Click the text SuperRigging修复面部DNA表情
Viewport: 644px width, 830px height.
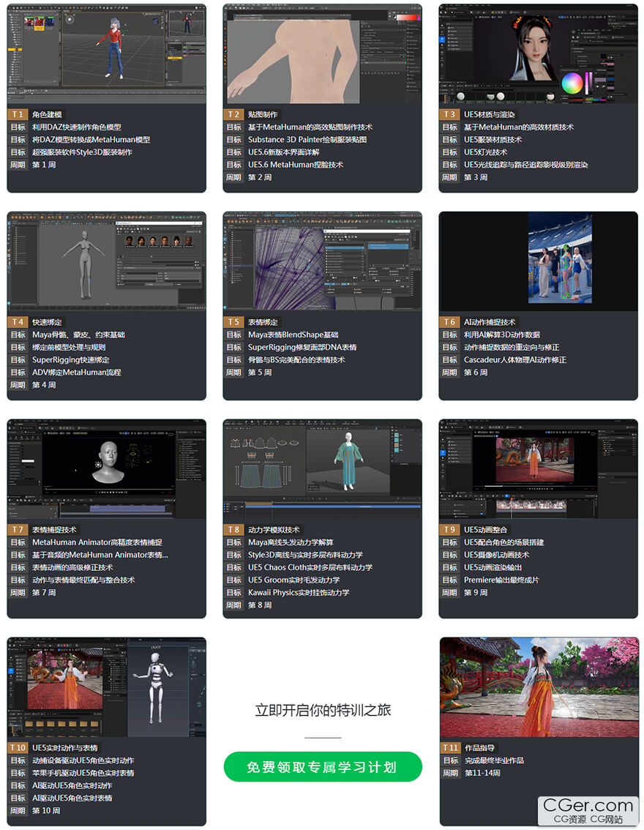[x=302, y=347]
